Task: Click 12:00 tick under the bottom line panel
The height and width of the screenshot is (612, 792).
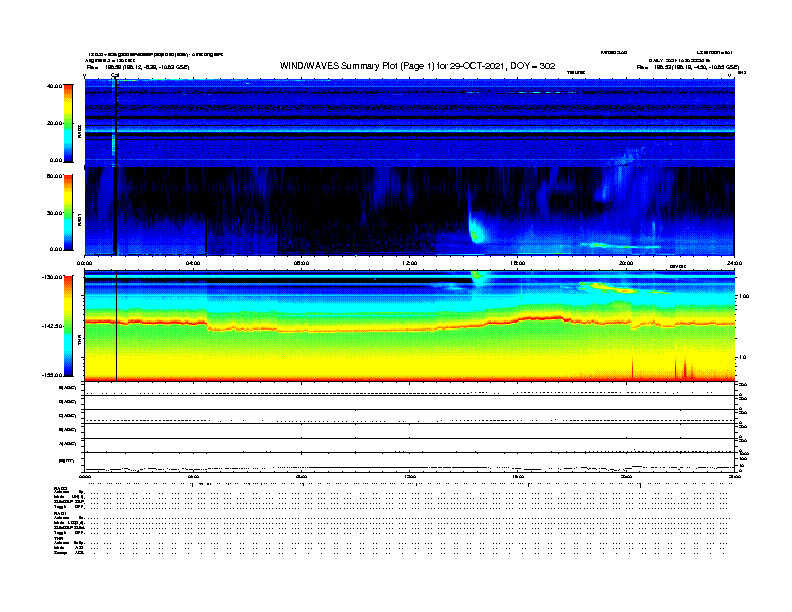Action: point(409,476)
